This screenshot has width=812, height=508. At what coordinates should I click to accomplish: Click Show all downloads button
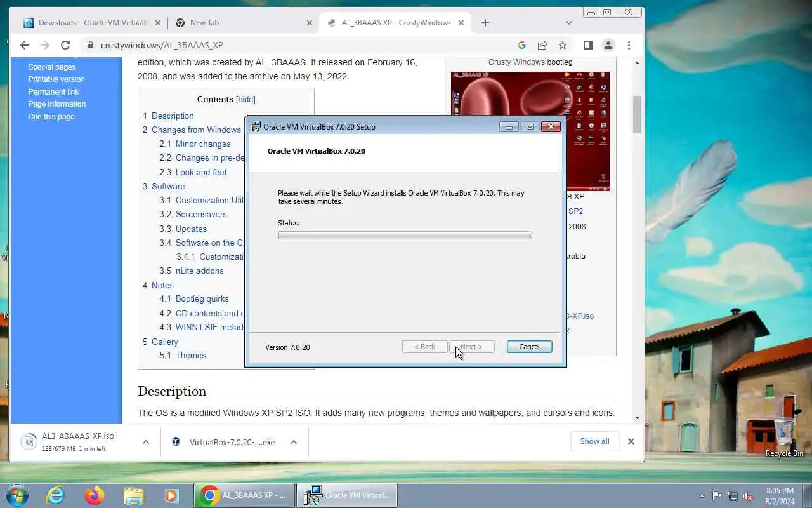pyautogui.click(x=594, y=441)
